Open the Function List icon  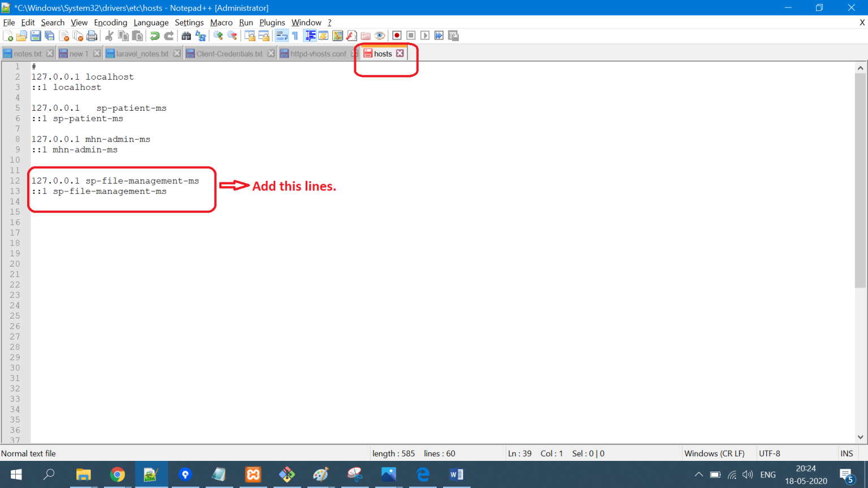(351, 36)
